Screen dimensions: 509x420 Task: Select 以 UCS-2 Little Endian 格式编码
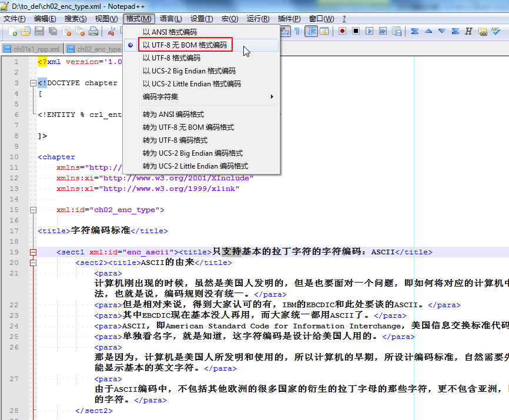coord(201,84)
